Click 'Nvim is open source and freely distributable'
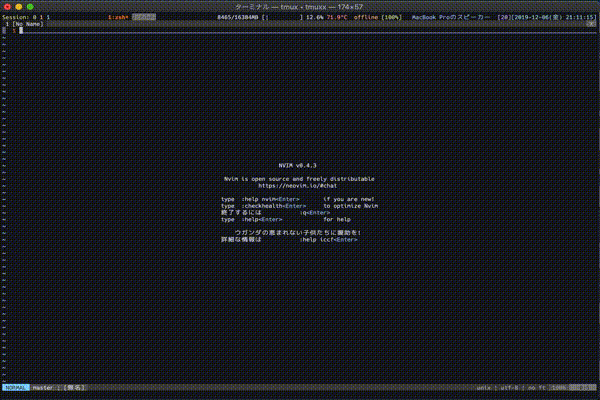Image resolution: width=600 pixels, height=400 pixels. [299, 179]
